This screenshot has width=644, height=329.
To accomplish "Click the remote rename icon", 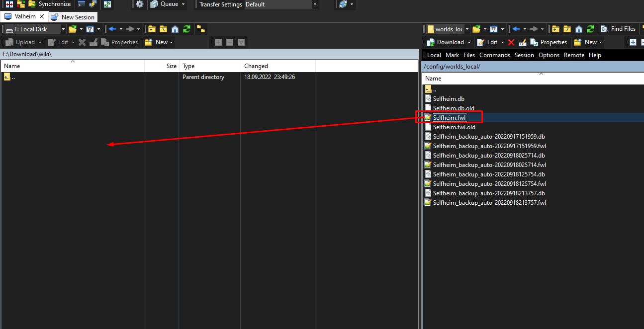I will [x=522, y=42].
